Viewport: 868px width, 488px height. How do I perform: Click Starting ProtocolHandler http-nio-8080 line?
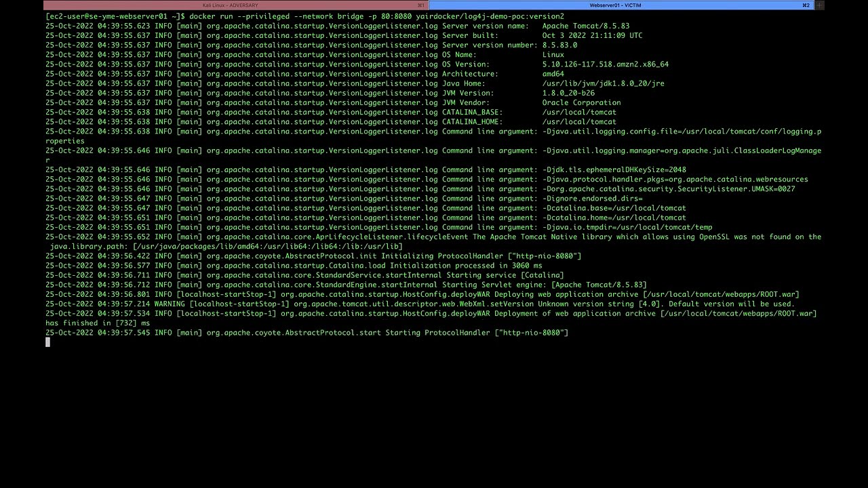[307, 333]
